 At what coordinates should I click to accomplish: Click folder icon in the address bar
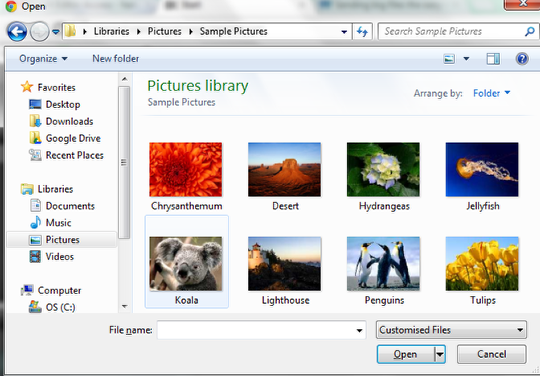click(70, 31)
